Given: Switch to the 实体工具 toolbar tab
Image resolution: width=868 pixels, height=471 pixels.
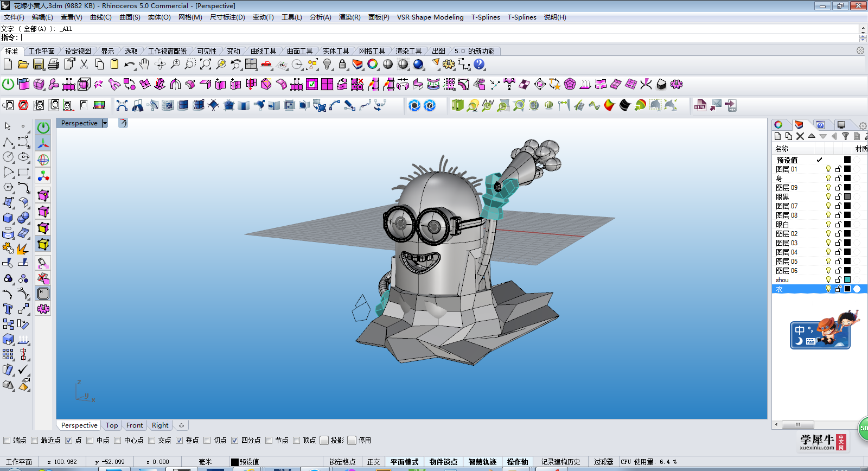Looking at the screenshot, I should tap(336, 51).
